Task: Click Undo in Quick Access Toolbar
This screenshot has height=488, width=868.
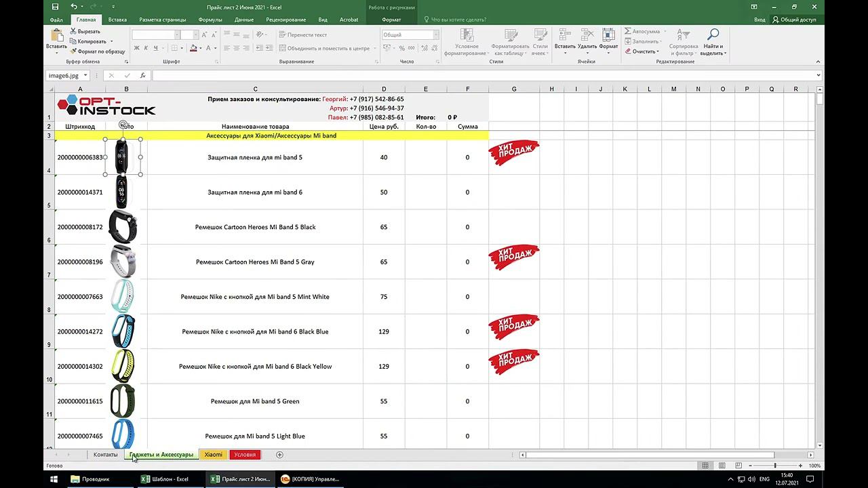Action: [x=73, y=7]
